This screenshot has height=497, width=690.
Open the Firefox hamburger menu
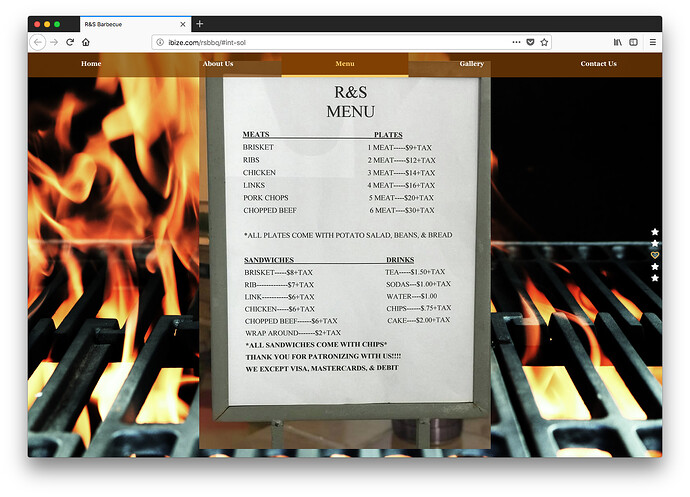pyautogui.click(x=653, y=42)
